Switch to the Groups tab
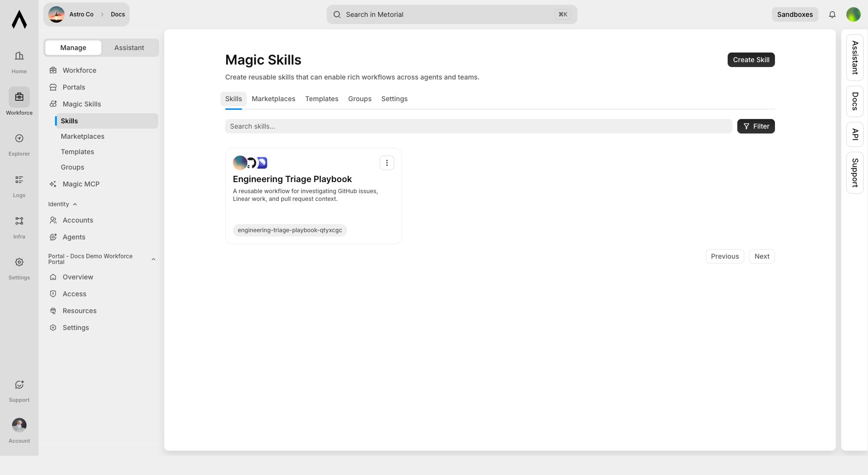This screenshot has height=475, width=868. point(360,99)
